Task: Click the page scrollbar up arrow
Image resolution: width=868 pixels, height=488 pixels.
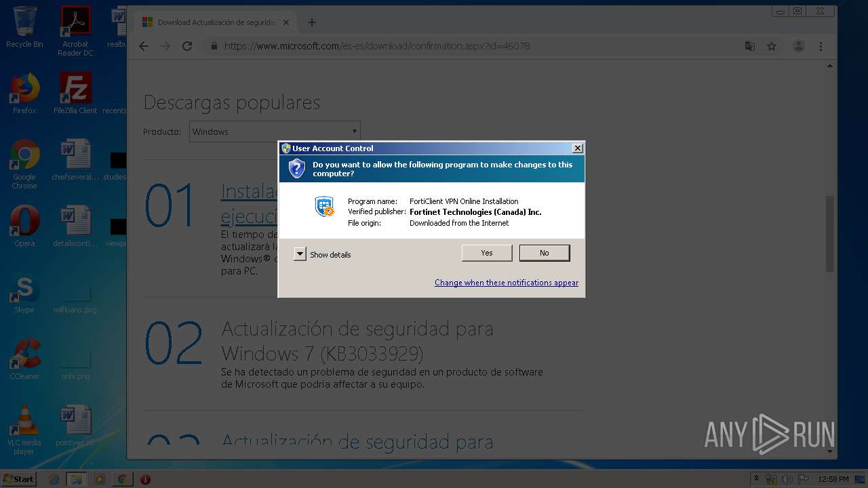Action: (830, 66)
